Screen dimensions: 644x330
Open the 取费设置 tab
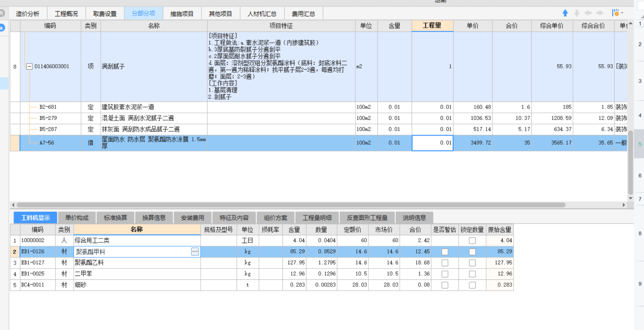(105, 14)
